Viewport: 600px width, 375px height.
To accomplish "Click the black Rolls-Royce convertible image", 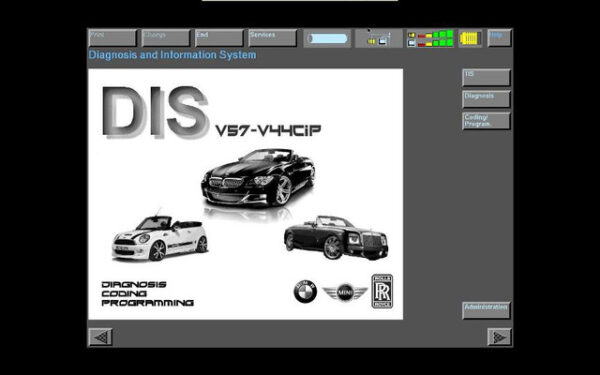I will 336,238.
